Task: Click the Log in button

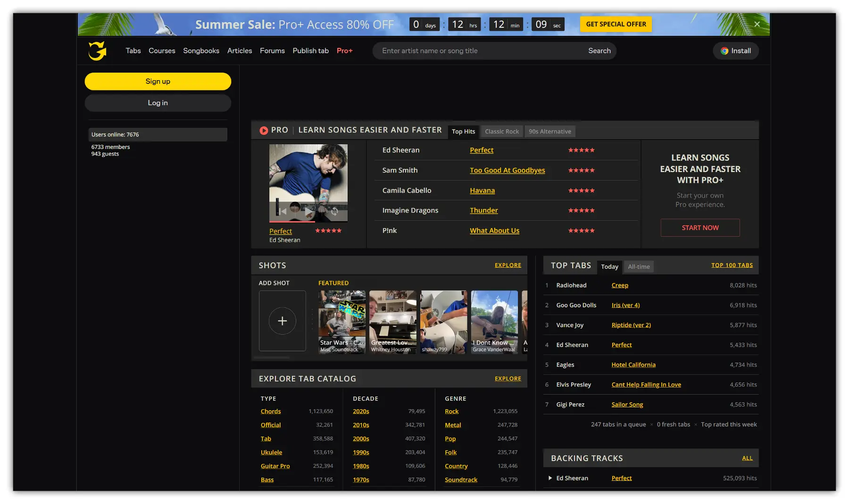Action: tap(158, 103)
